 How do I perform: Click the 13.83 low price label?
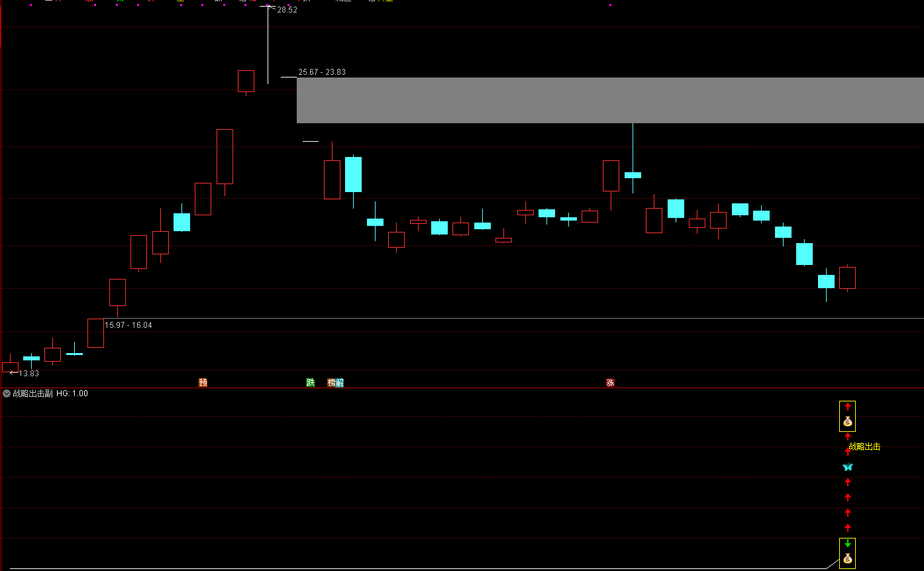[x=28, y=374]
